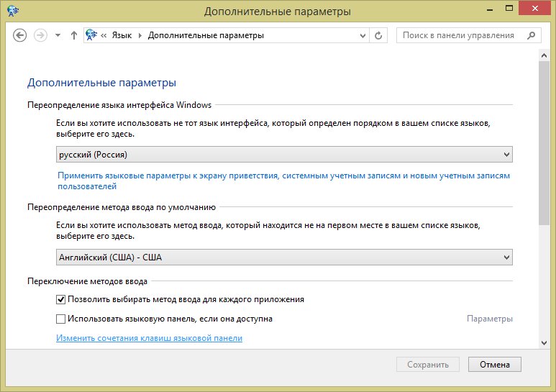This screenshot has height=392, width=556.
Task: Close the window with the red X
Action: click(x=534, y=9)
